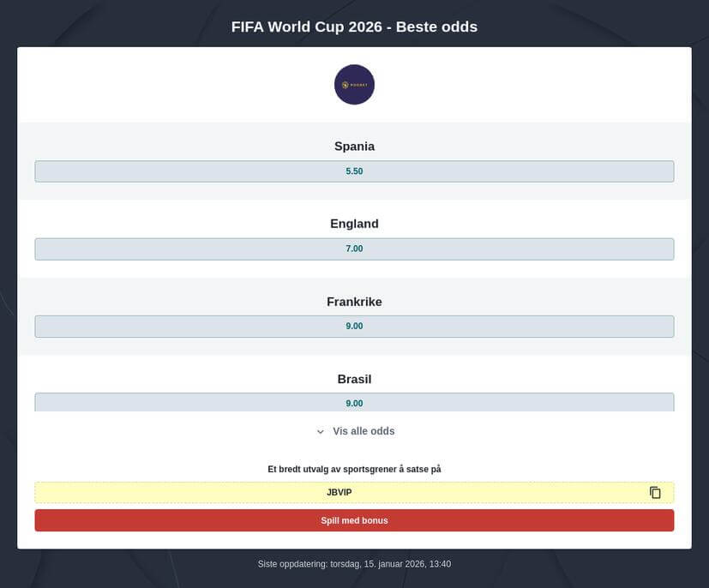
Task: Click the Spill med bonus button
Action: pos(354,520)
